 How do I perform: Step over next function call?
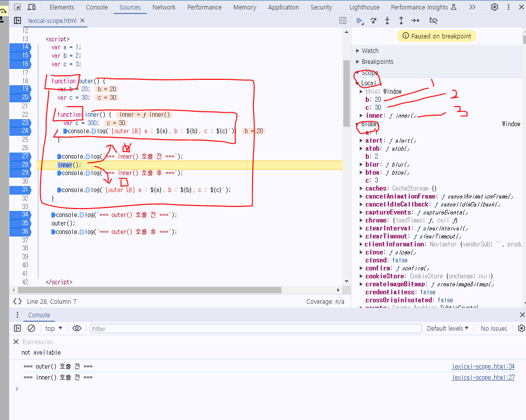[x=373, y=21]
